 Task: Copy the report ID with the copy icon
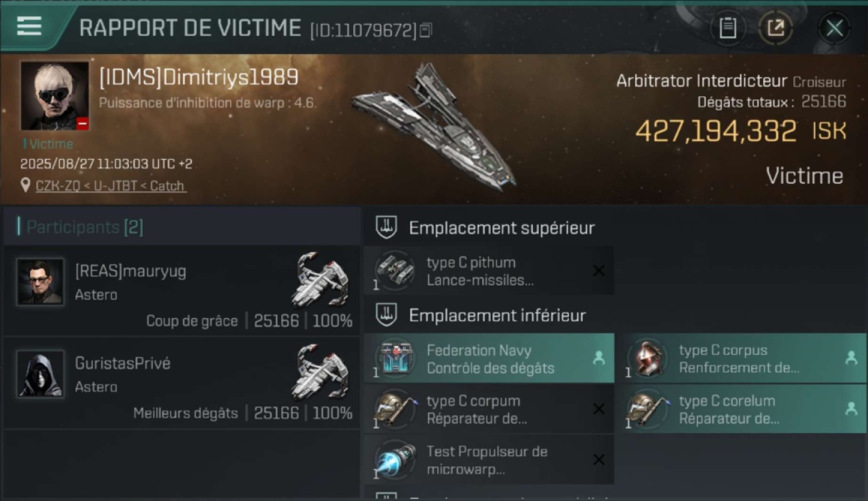coord(425,30)
